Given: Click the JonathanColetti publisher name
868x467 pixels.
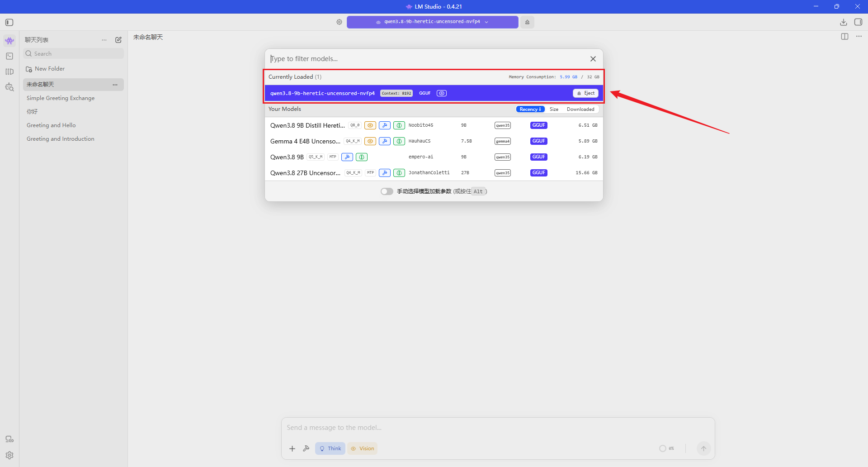Looking at the screenshot, I should click(429, 173).
